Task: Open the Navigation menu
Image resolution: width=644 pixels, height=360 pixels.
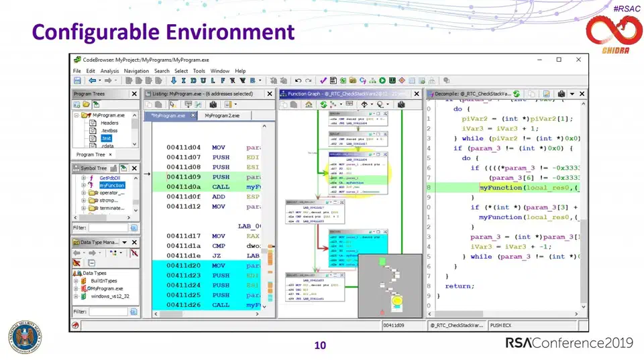Action: click(x=136, y=71)
